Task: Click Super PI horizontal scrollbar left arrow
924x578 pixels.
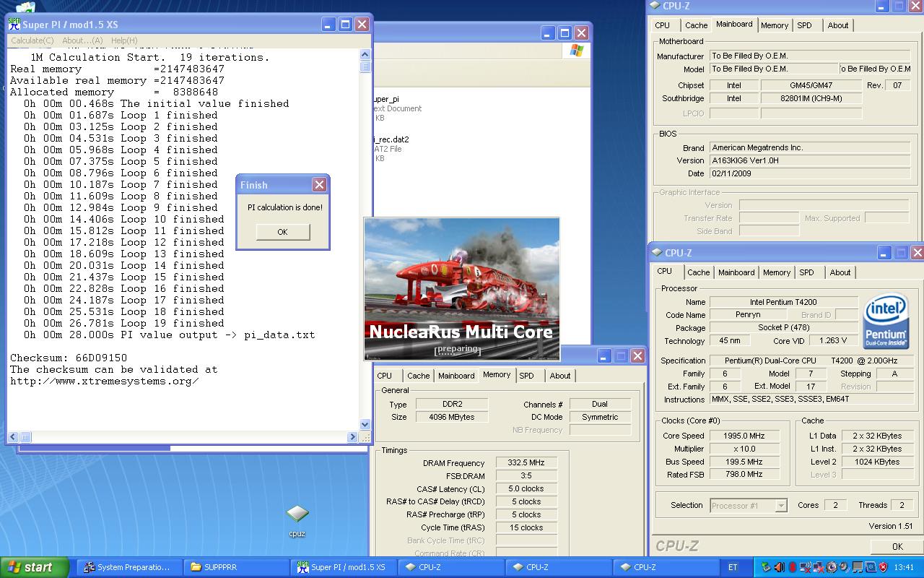Action: (14, 436)
